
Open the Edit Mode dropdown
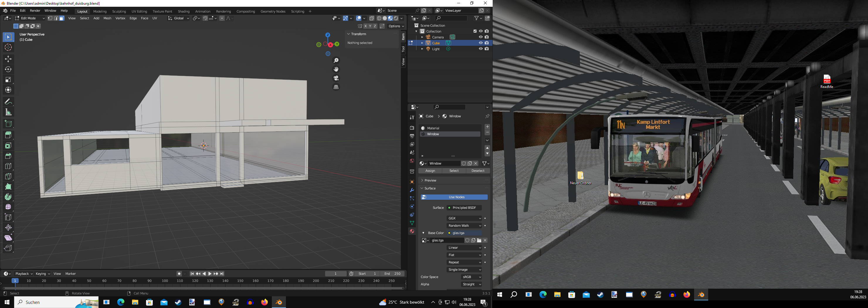point(30,18)
